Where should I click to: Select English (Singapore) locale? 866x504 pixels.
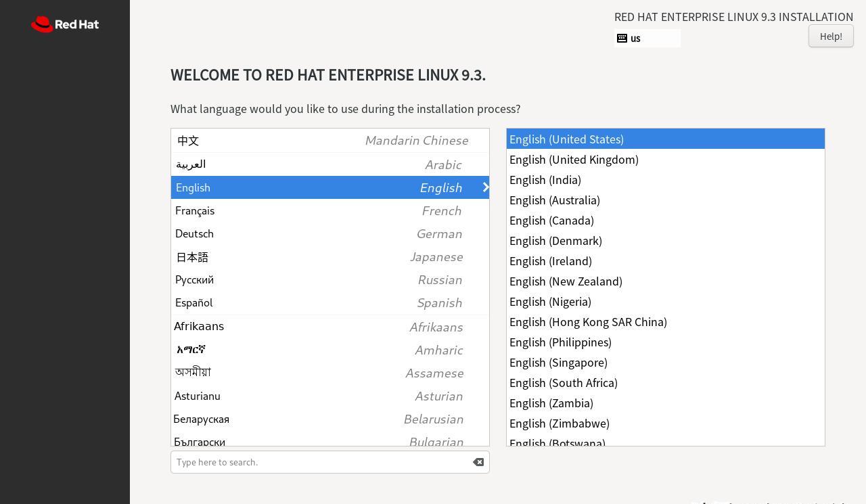click(x=666, y=362)
